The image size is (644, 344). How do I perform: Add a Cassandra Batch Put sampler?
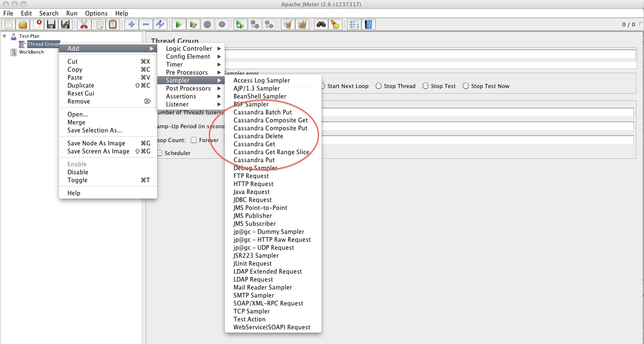273,112
